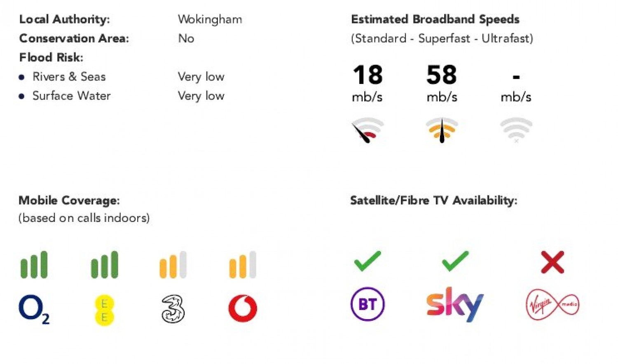This screenshot has height=364, width=618.
Task: Click the 18 mb/s standard speed value
Action: click(x=368, y=75)
